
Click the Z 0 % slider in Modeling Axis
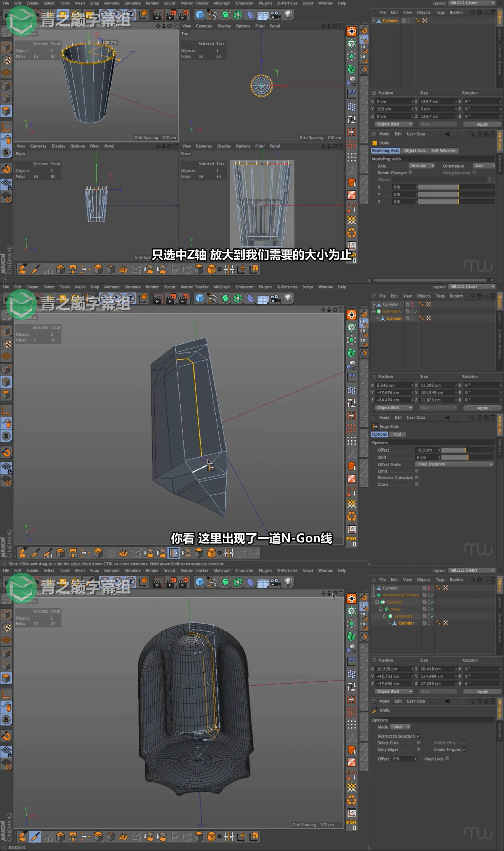point(456,202)
